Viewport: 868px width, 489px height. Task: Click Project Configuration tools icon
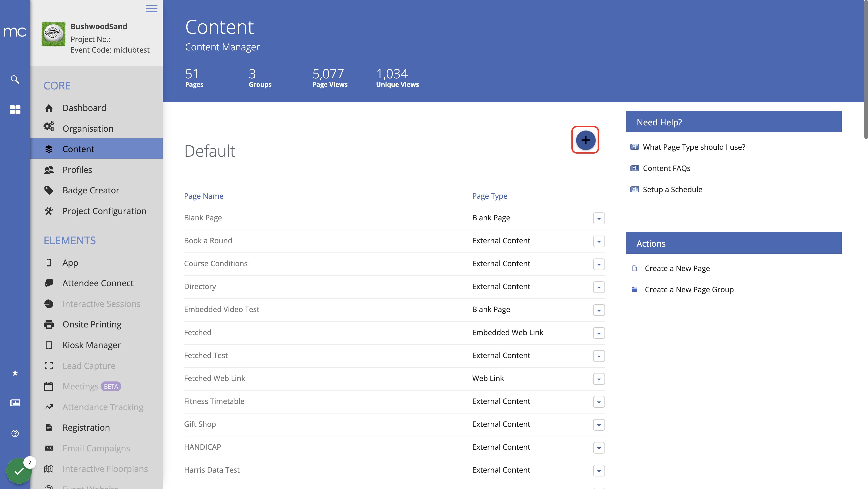point(49,211)
